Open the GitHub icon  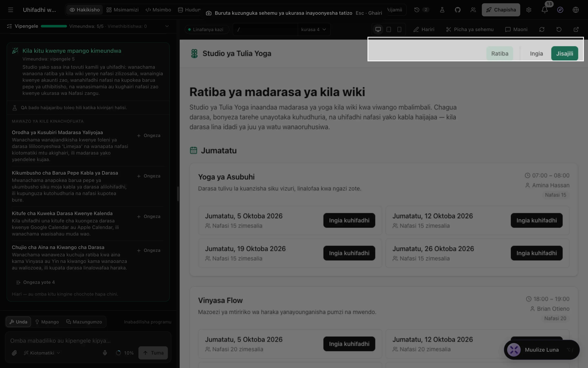click(x=458, y=10)
